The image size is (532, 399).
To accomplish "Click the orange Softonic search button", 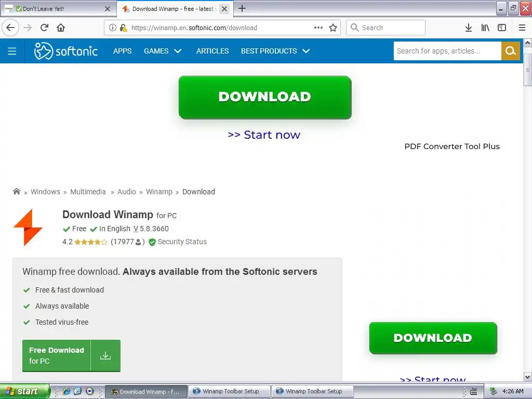I will (x=510, y=51).
